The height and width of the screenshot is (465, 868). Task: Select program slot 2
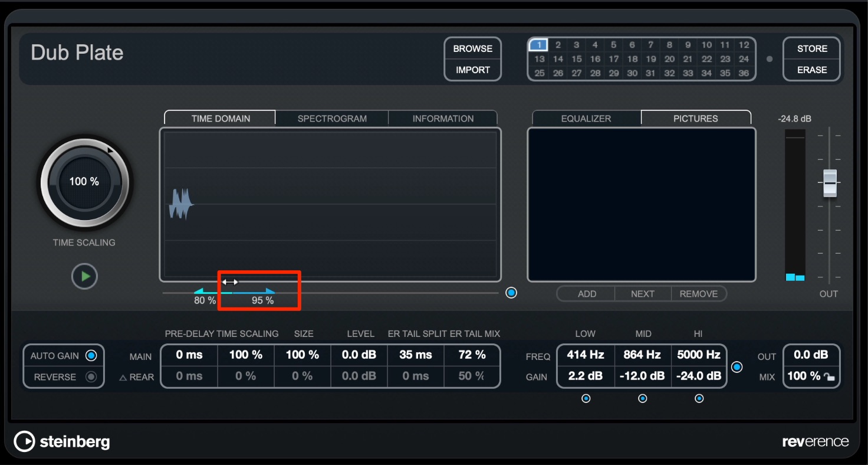(x=558, y=45)
